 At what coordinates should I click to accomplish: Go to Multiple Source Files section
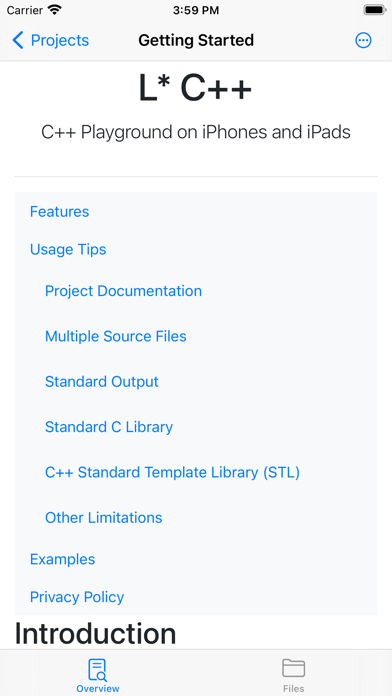click(115, 336)
